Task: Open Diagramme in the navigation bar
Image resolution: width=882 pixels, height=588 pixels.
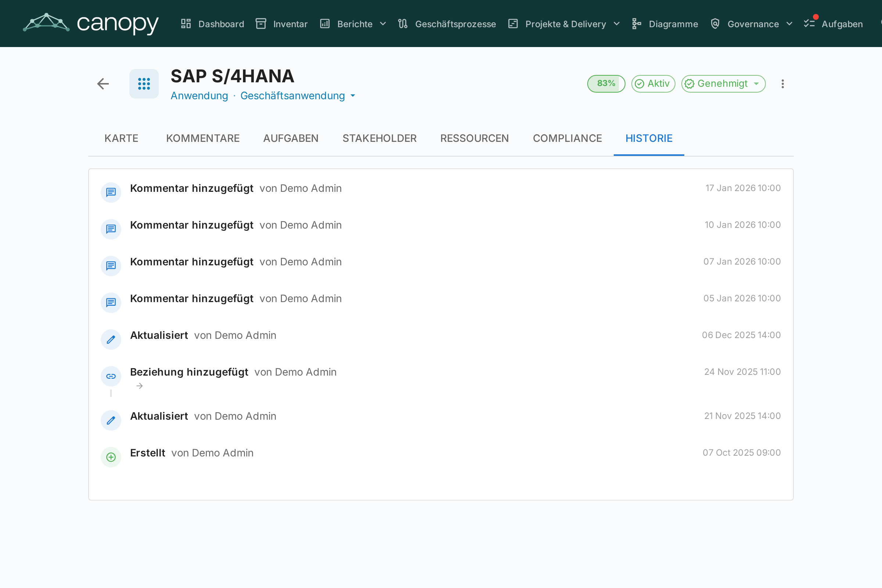Action: [665, 24]
